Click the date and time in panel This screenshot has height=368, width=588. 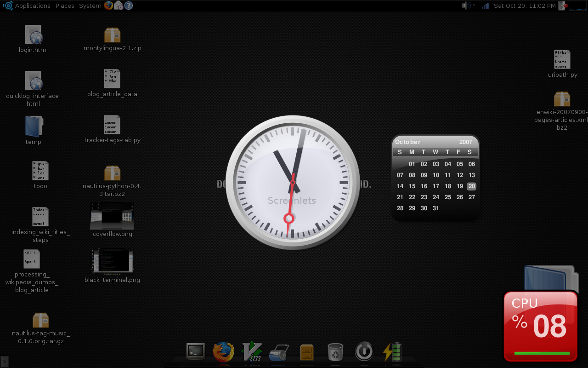pos(525,6)
